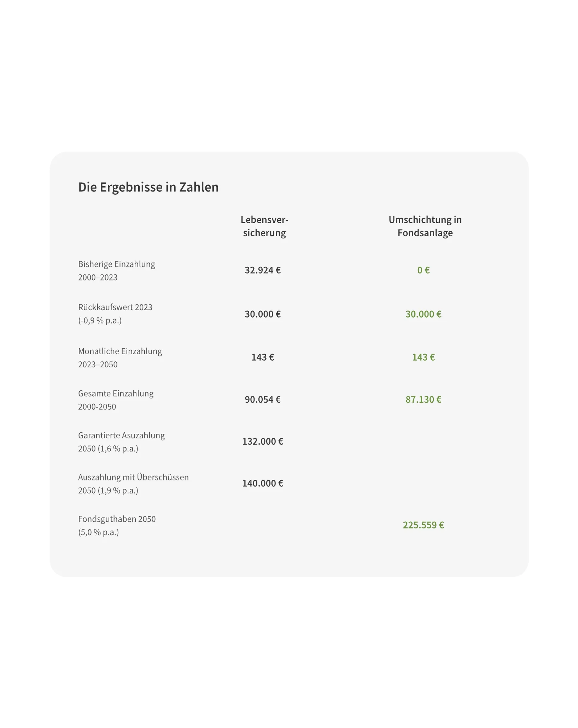
Task: Click the green 225.559 € Fondsguthaben value
Action: [x=424, y=525]
